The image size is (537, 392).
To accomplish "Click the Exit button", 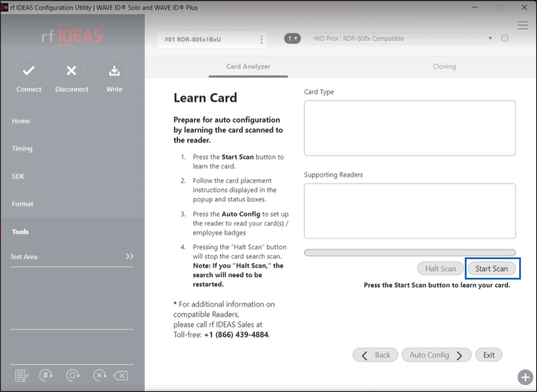I will pos(489,355).
